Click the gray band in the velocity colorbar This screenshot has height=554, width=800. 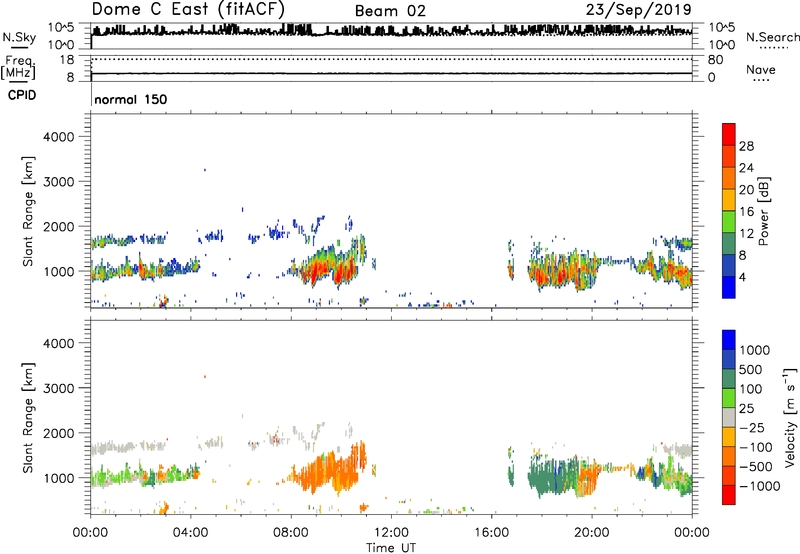729,418
